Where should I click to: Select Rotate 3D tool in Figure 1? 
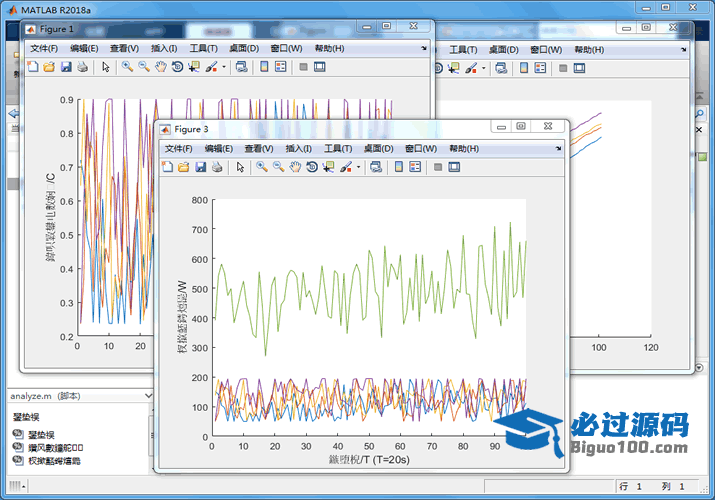[177, 67]
